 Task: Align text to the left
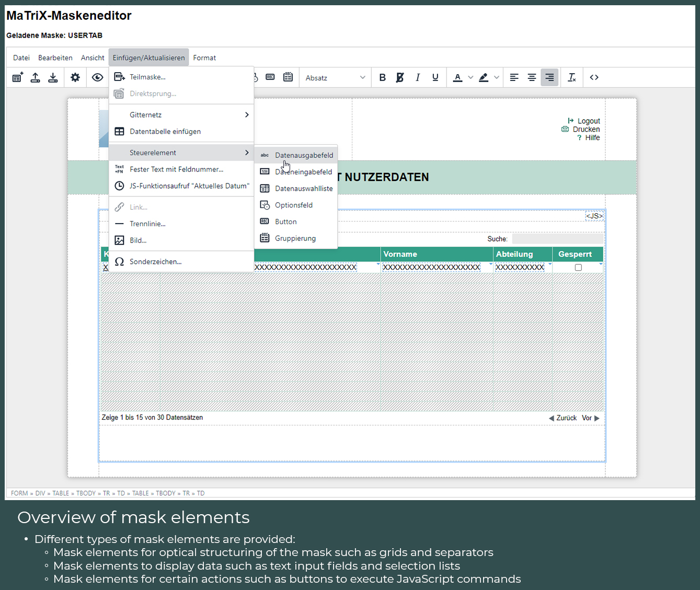click(x=514, y=77)
